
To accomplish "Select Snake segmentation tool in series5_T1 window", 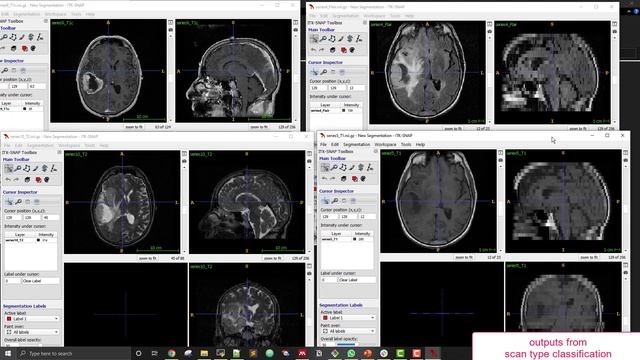I will pos(361,167).
